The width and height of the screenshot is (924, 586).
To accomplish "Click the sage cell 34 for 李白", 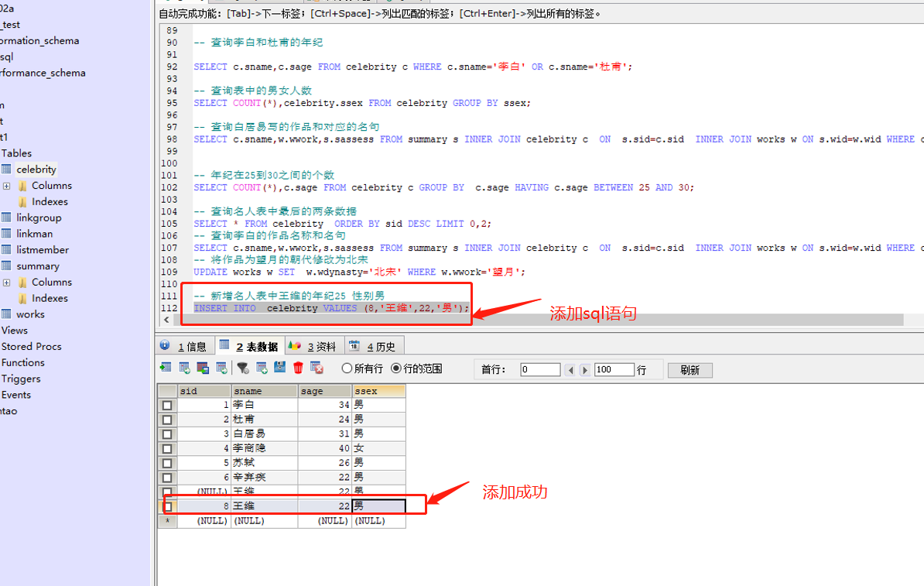I will 325,405.
